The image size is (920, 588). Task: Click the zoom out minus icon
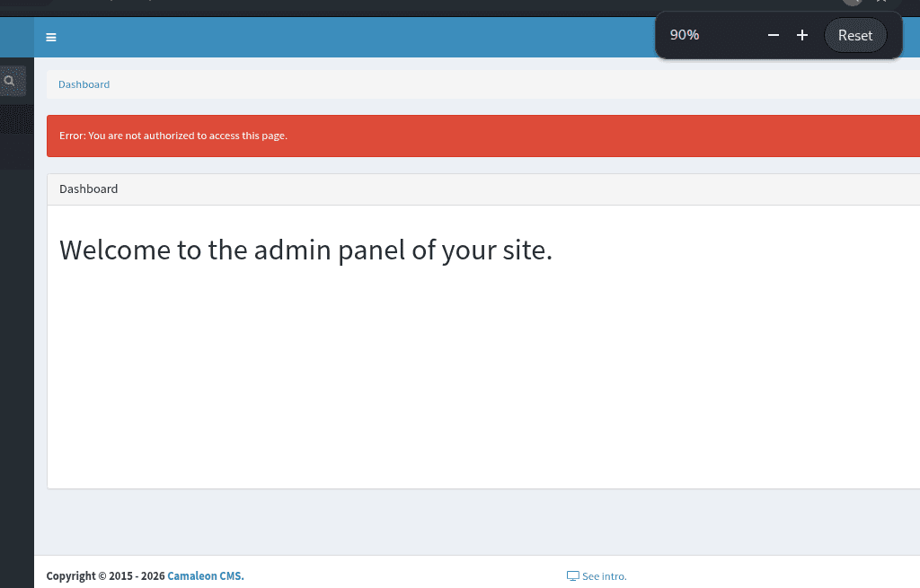[x=773, y=35]
